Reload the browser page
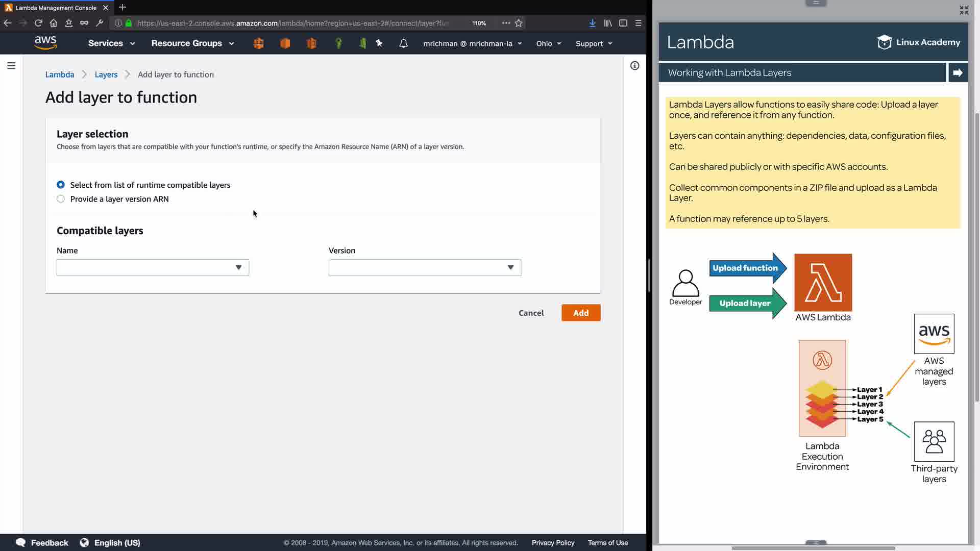 (x=38, y=23)
